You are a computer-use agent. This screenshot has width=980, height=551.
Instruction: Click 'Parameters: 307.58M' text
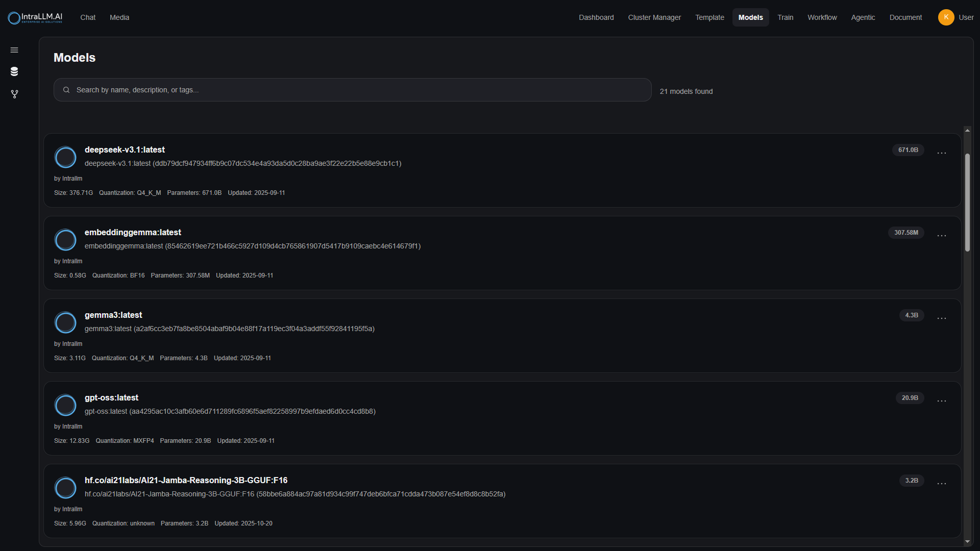click(x=180, y=275)
